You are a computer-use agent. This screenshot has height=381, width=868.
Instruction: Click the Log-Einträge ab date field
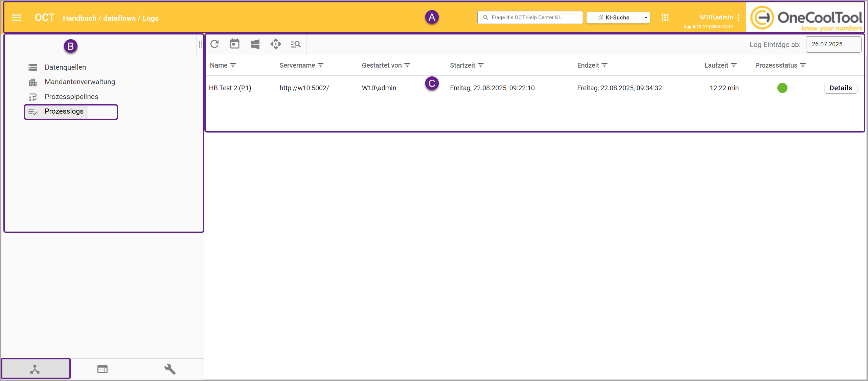click(833, 44)
